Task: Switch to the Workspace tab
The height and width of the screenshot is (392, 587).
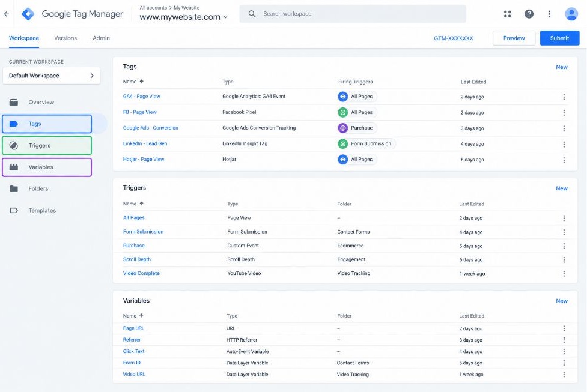Action: [x=24, y=38]
